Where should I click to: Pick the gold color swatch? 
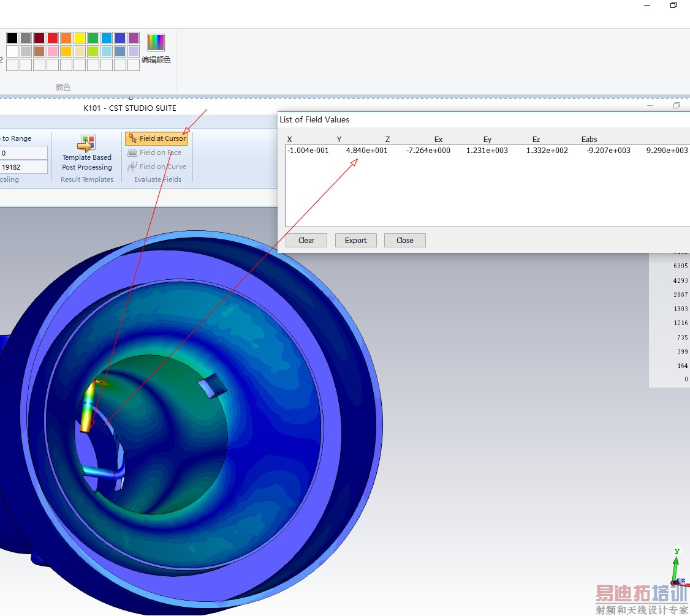tap(66, 51)
